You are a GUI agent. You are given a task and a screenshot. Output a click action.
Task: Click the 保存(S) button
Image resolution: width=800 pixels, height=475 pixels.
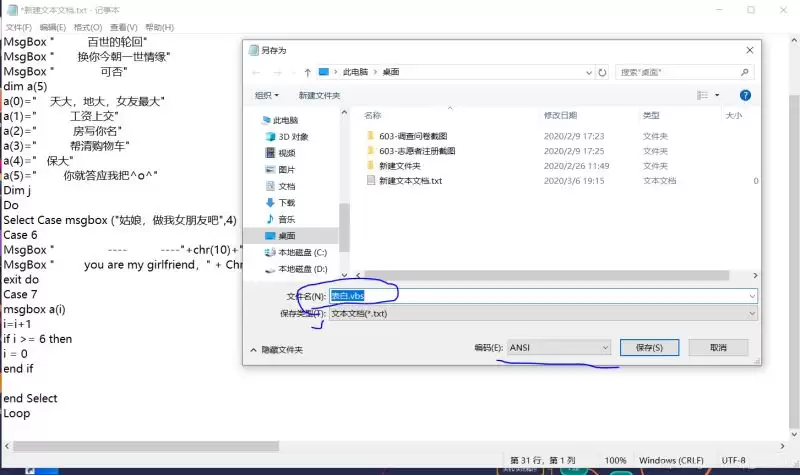pos(649,347)
